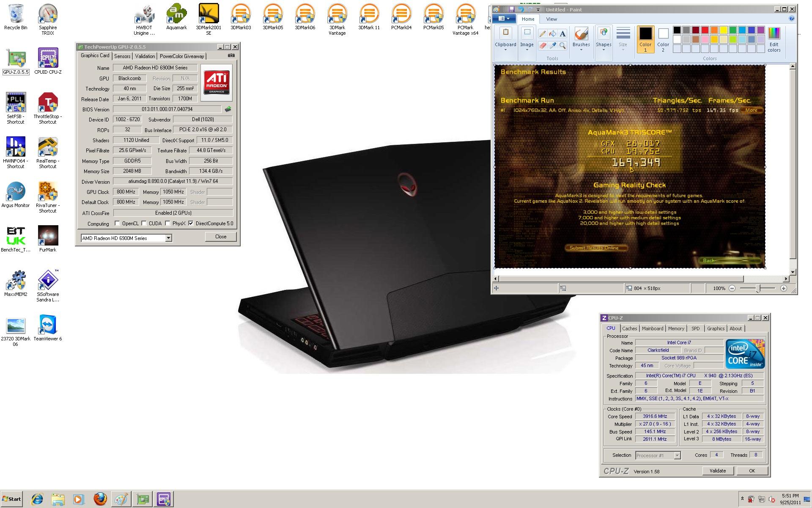Toggle the CUDA checkbox in GPU-Z
812x508 pixels.
coord(144,224)
